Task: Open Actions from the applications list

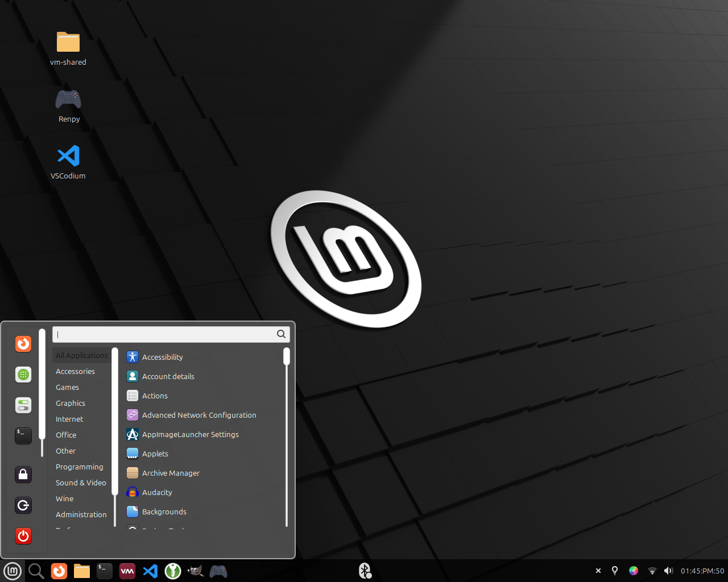Action: click(x=202, y=396)
